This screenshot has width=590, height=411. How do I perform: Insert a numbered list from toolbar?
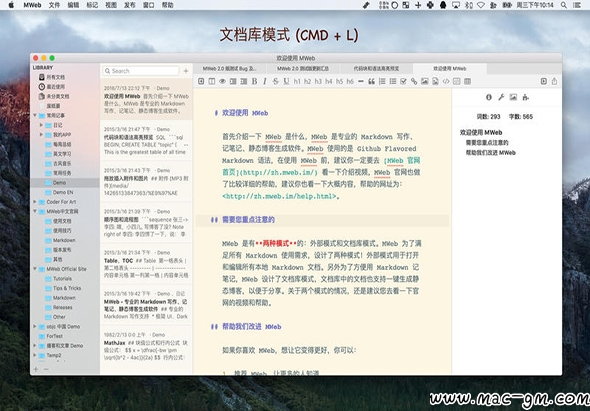point(382,81)
